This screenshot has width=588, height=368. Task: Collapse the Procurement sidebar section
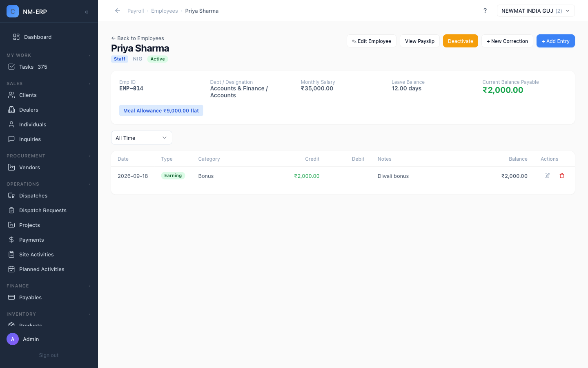90,156
